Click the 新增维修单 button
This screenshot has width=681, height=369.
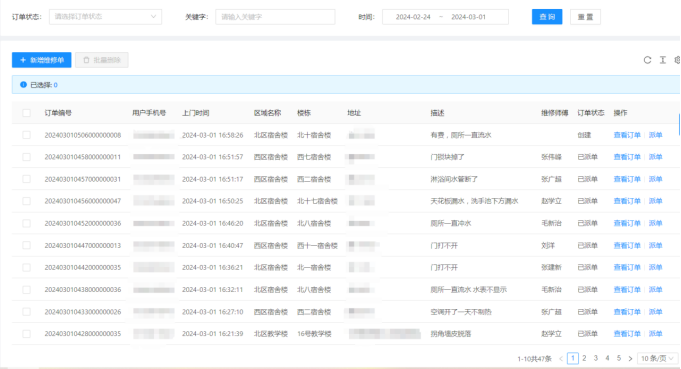[42, 60]
